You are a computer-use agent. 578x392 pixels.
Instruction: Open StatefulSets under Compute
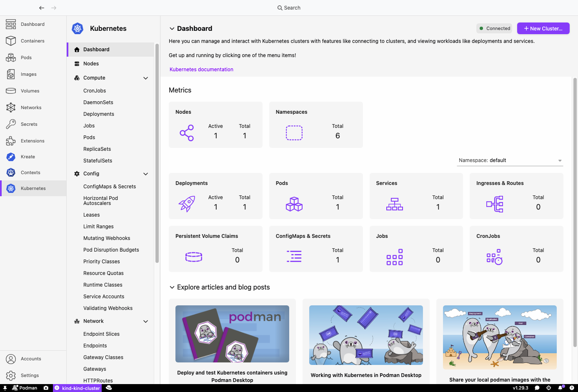coord(98,161)
